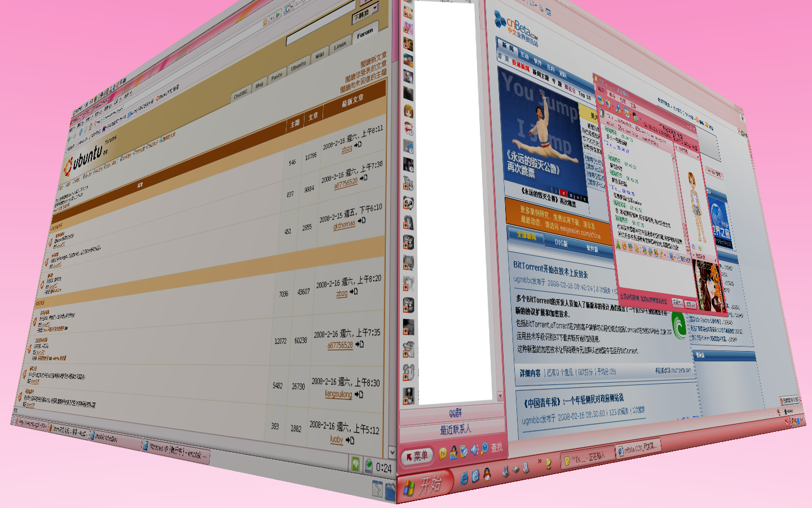Select the Blog tab on Ubuntu site
The width and height of the screenshot is (812, 508).
[x=259, y=84]
